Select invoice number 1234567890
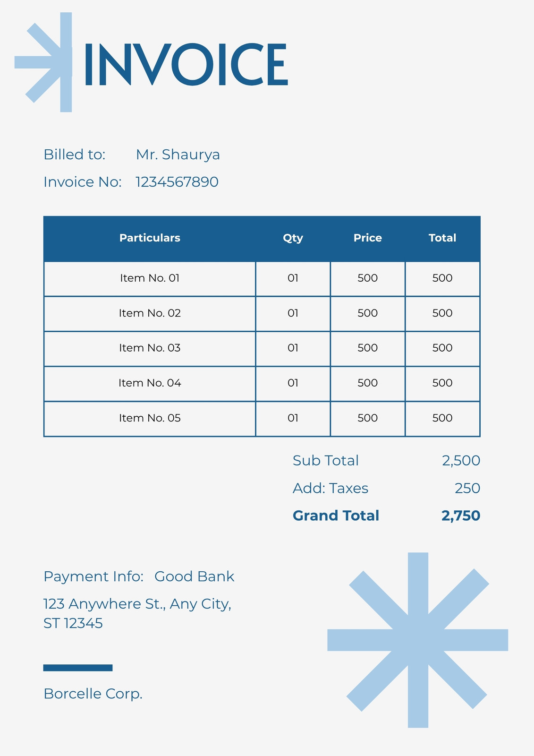Viewport: 534px width, 756px height. coord(177,182)
